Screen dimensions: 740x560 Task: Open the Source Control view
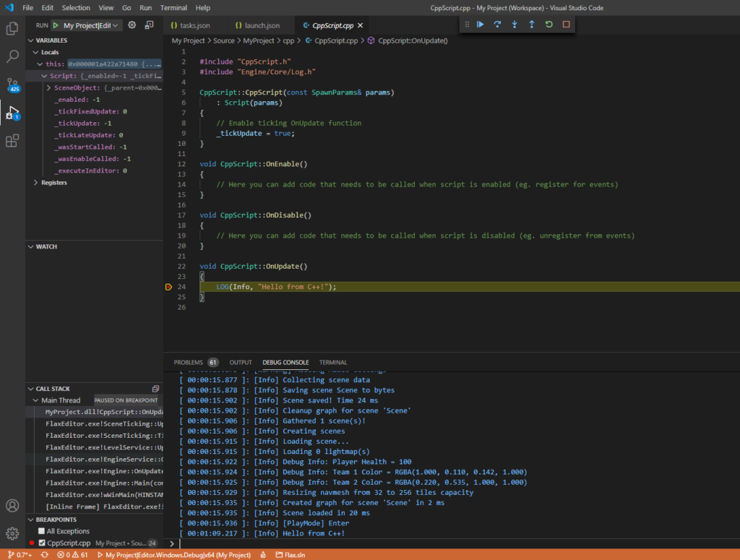click(12, 85)
